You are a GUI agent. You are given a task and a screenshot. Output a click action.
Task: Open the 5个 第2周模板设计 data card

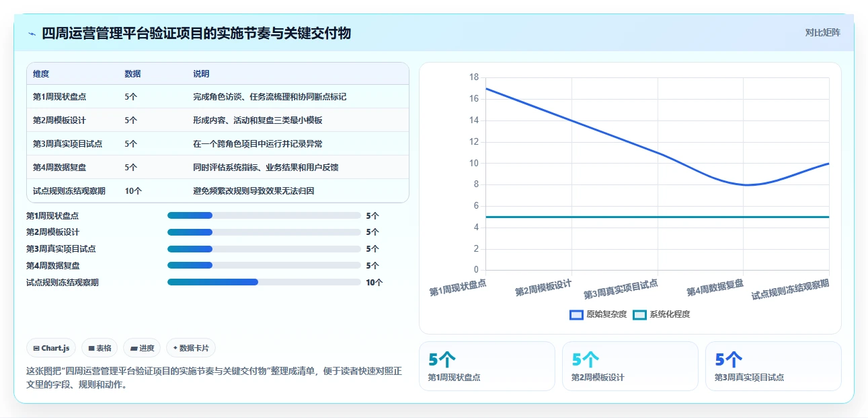click(630, 366)
